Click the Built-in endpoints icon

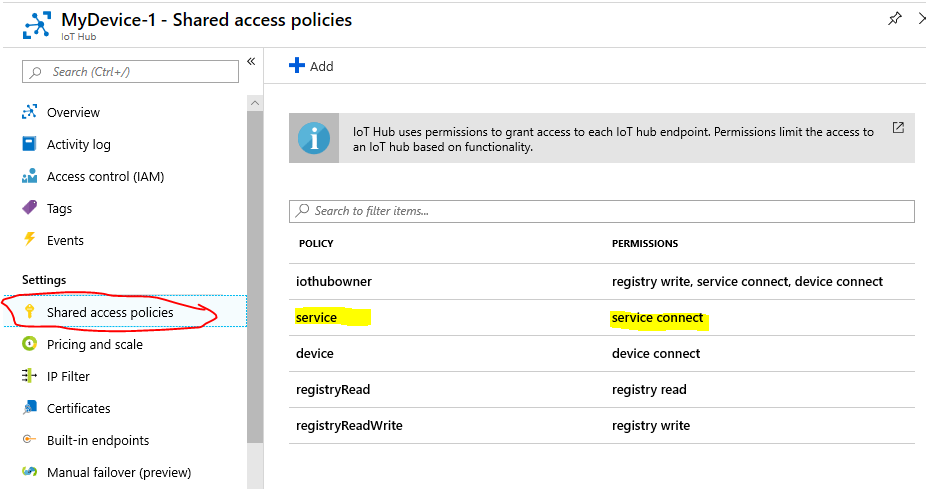click(30, 439)
